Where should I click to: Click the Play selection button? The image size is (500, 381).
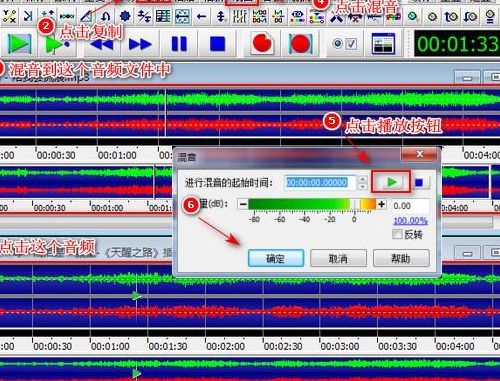57,44
